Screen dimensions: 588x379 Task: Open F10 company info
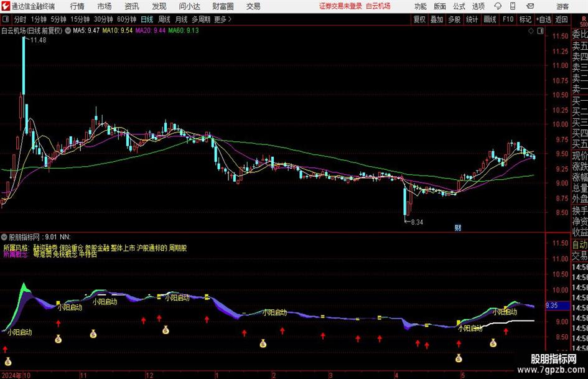pyautogui.click(x=508, y=19)
